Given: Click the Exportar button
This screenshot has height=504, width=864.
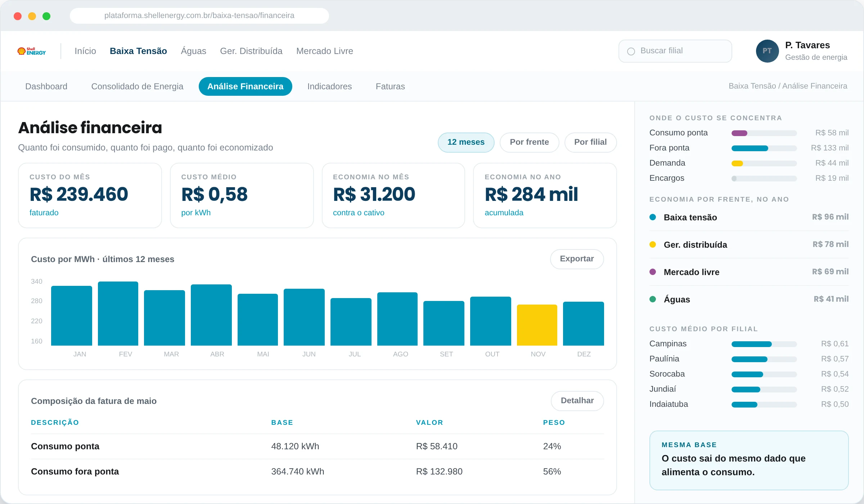Looking at the screenshot, I should coord(577,259).
